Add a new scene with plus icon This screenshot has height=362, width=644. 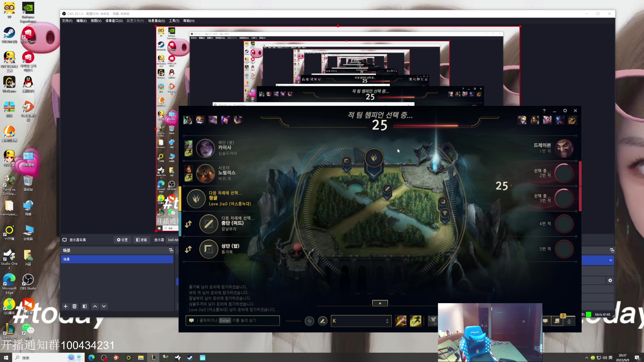point(65,306)
